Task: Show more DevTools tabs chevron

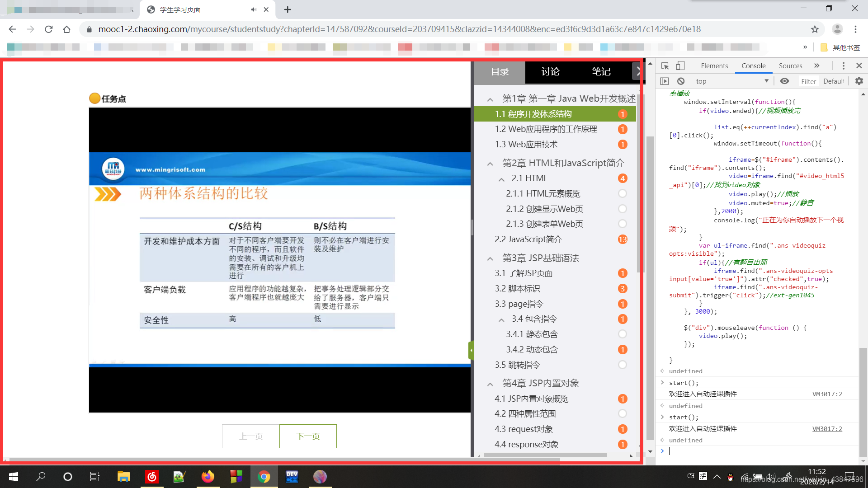Action: (817, 66)
